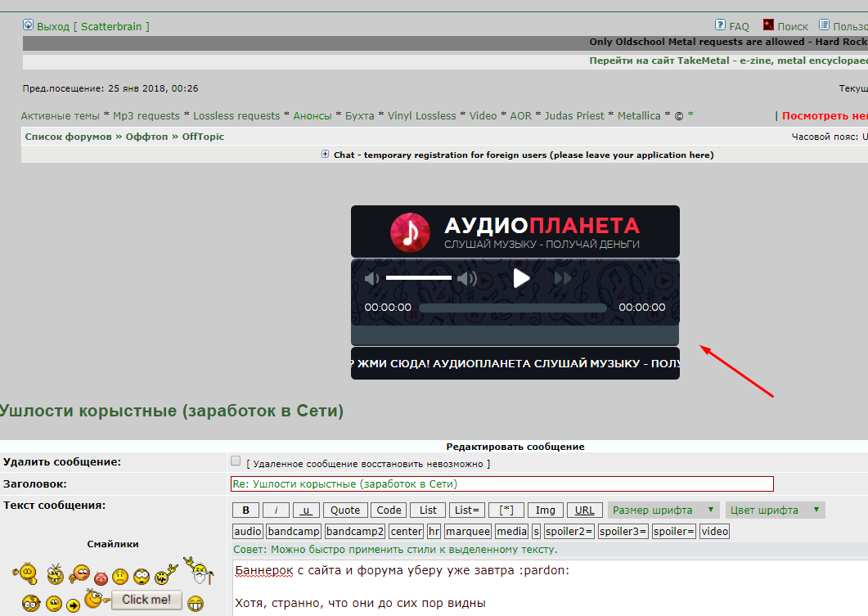Insert the yellow arrow-right smiley
868x616 pixels.
(73, 605)
